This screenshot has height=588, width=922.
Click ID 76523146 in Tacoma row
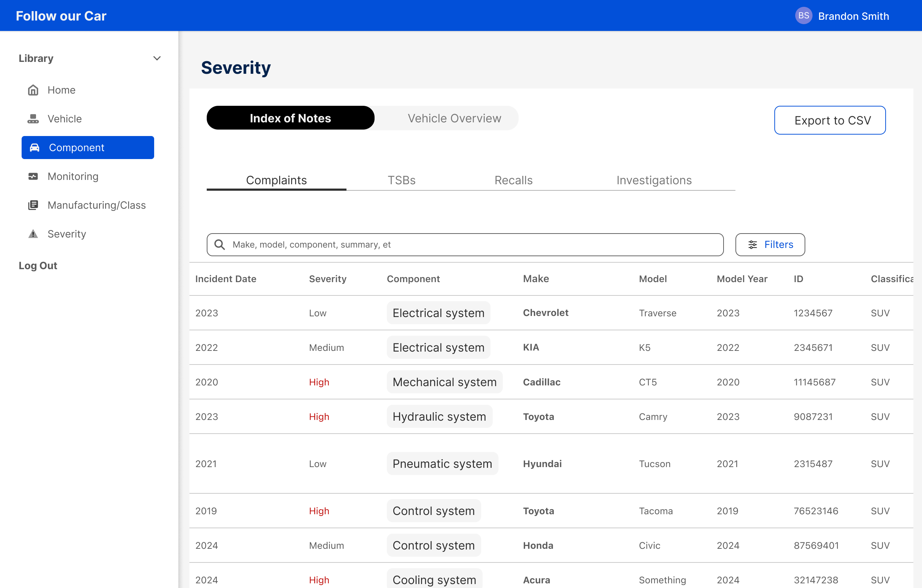pyautogui.click(x=816, y=511)
